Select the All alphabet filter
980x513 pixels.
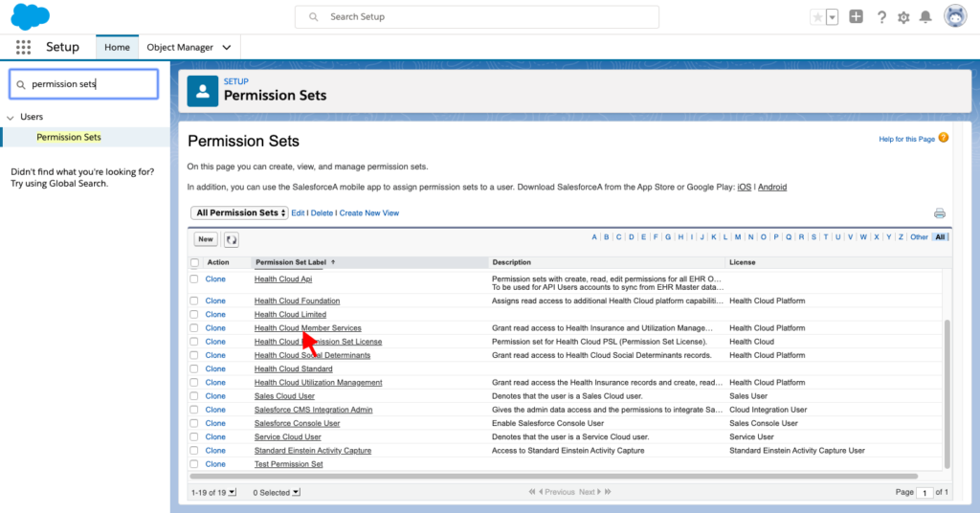click(x=940, y=236)
